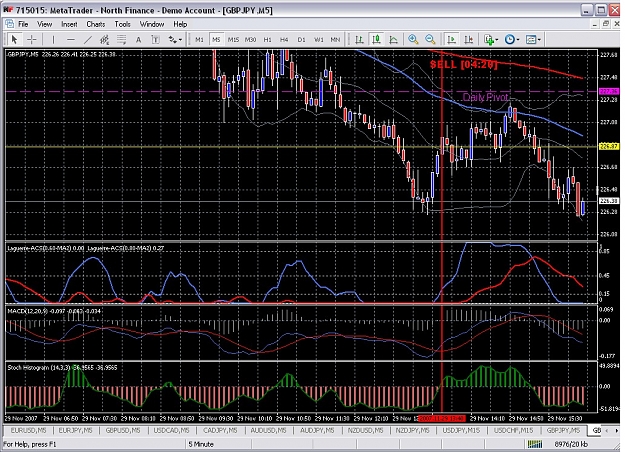Image resolution: width=625 pixels, height=452 pixels.
Task: Toggle chart shift button
Action: 469,39
